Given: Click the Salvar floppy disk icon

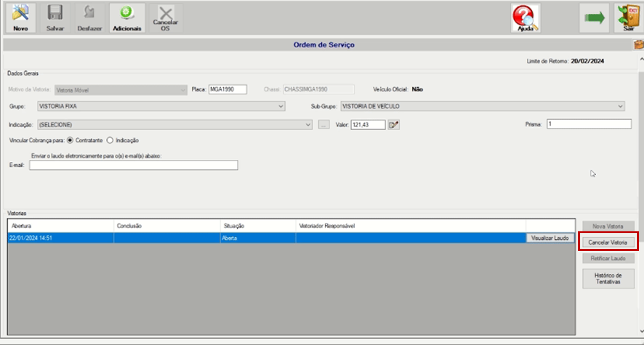Looking at the screenshot, I should click(x=55, y=18).
